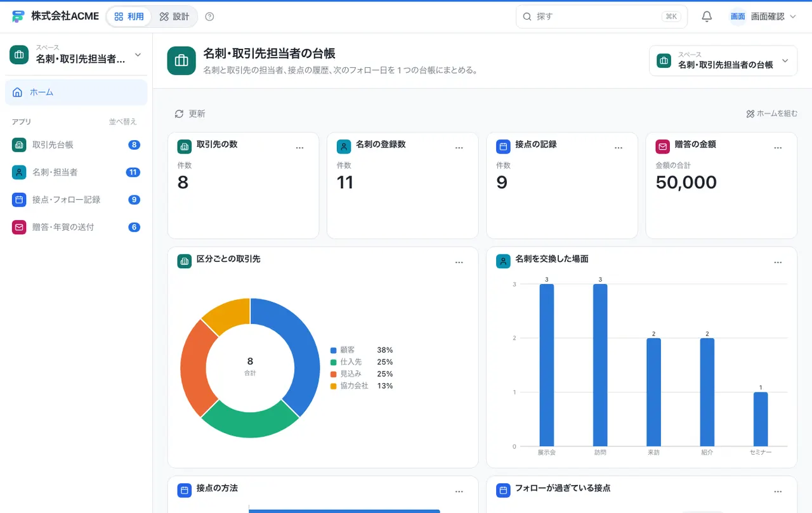This screenshot has width=812, height=513.
Task: Click the yellow 協力会社 legend swatch
Action: click(333, 386)
